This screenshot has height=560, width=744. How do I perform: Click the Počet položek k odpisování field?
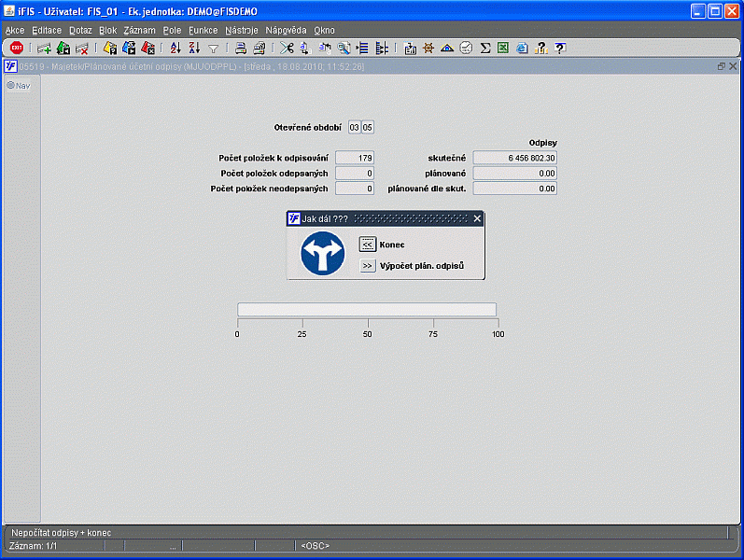pos(355,158)
